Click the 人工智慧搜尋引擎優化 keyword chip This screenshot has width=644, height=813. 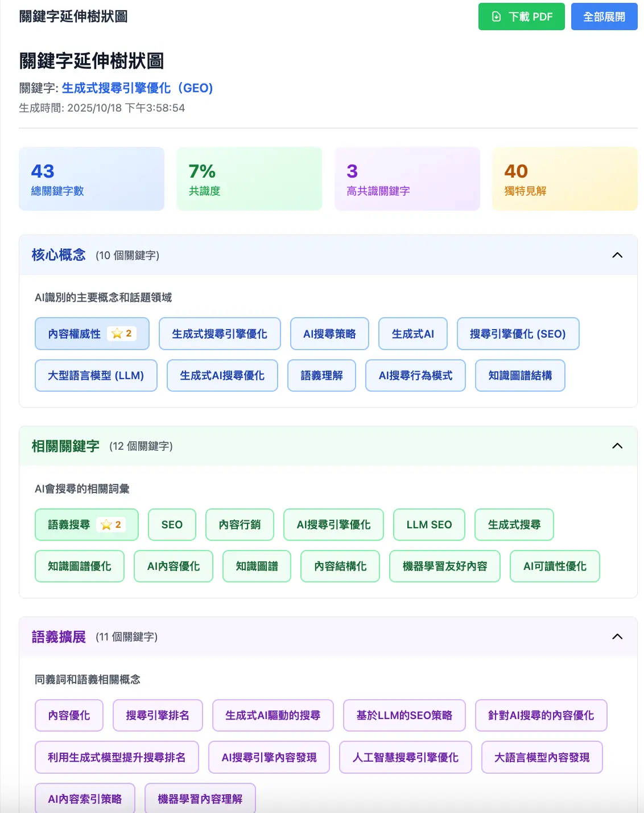(405, 757)
